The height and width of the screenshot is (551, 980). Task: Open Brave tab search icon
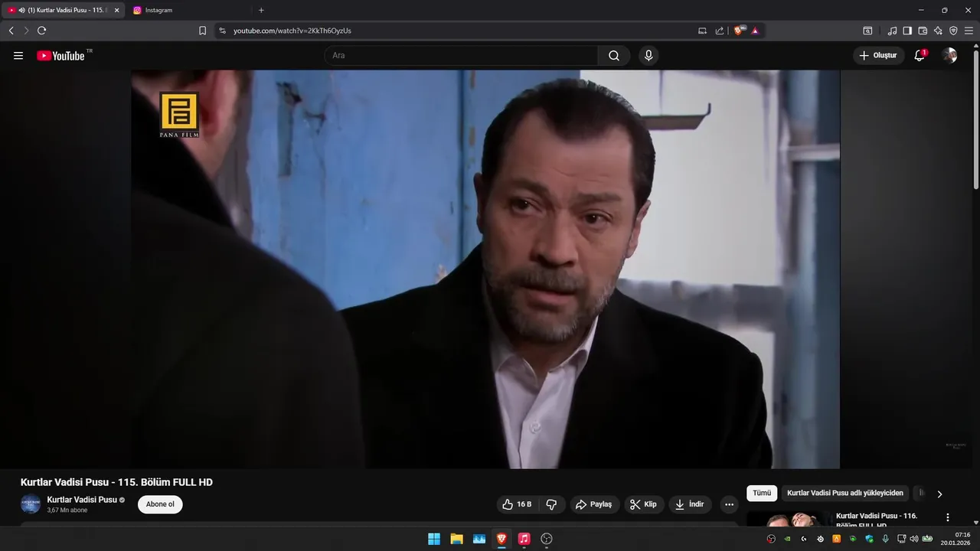point(867,31)
